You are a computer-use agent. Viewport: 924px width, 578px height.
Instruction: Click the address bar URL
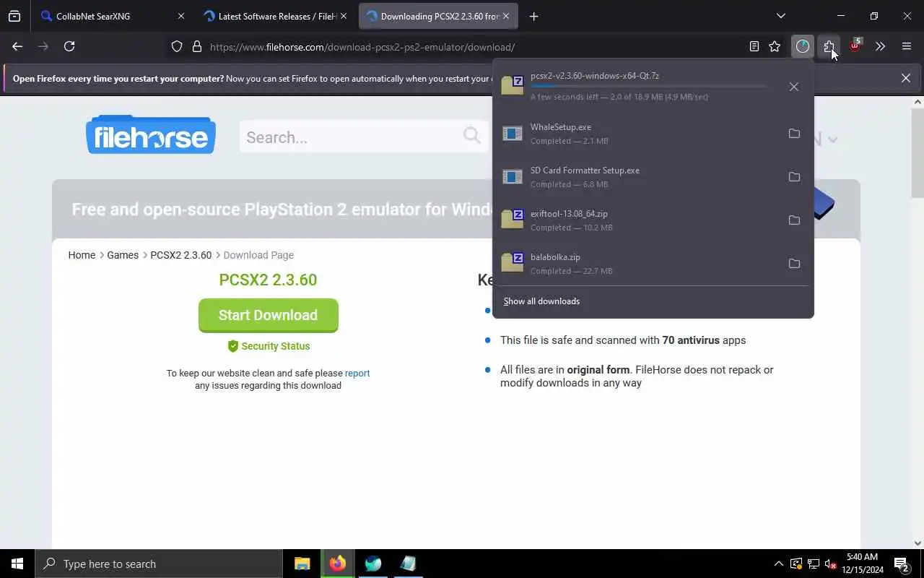click(x=362, y=47)
